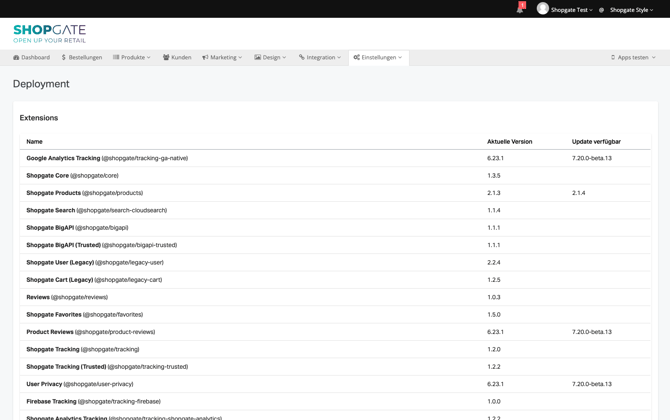Click the Aktuelle Version column header
Image resolution: width=670 pixels, height=420 pixels.
coord(509,141)
